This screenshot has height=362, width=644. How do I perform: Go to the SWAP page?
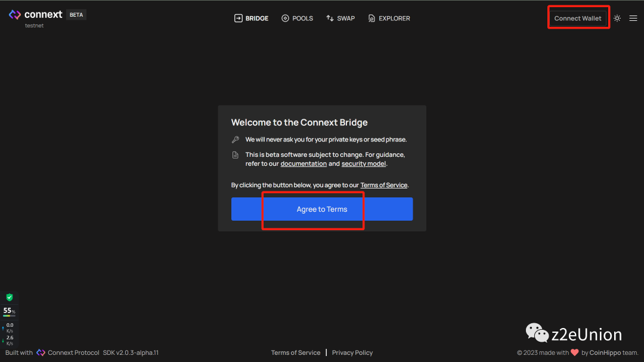[346, 18]
